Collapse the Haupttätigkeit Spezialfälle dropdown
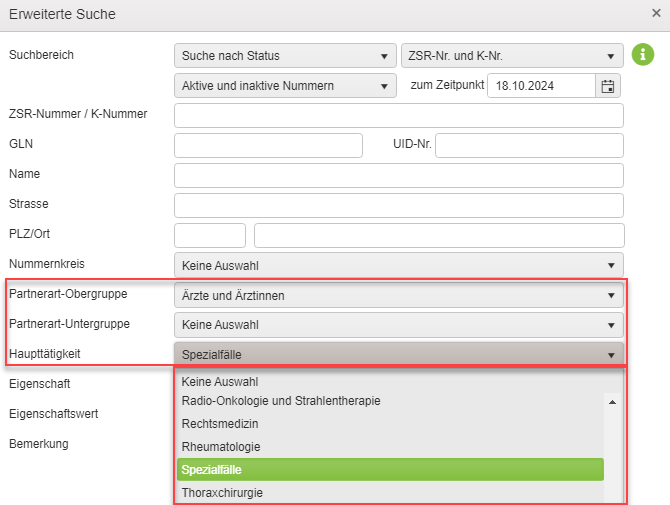This screenshot has width=670, height=505. click(399, 355)
